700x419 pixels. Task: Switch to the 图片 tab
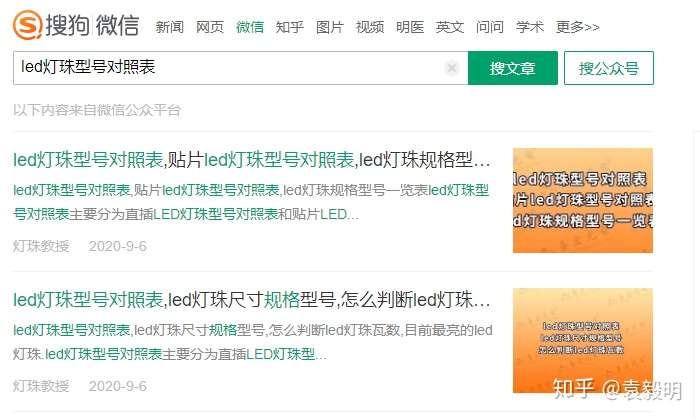[x=330, y=27]
